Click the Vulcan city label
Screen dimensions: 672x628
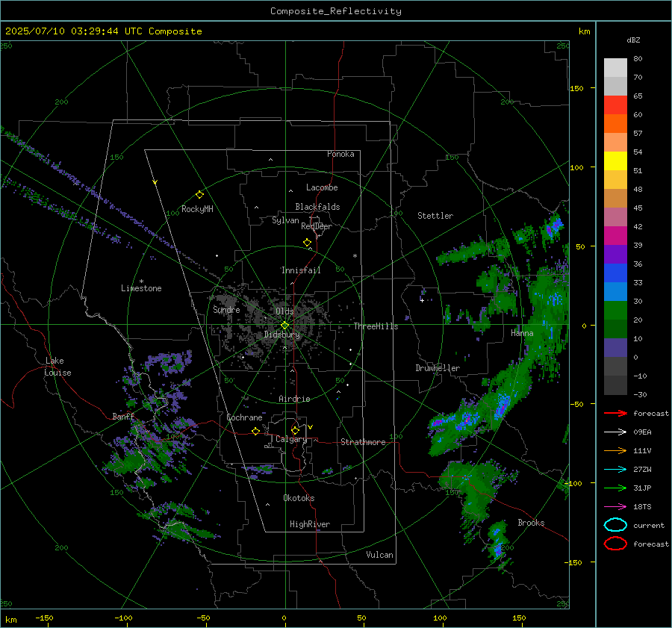pyautogui.click(x=380, y=555)
